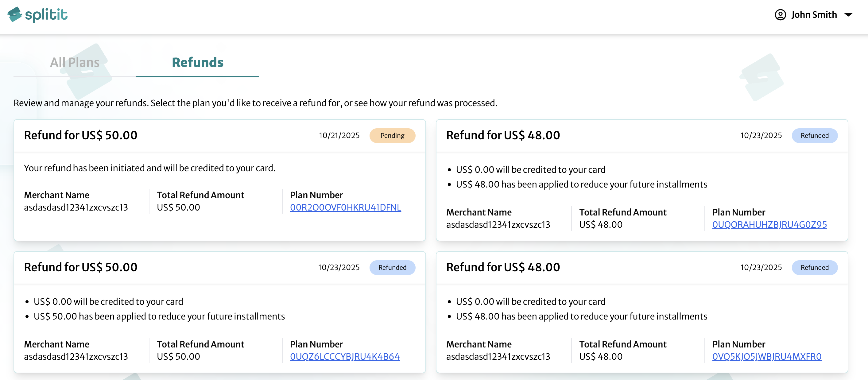Select the pending refund card dated 10/21/2025
This screenshot has height=380, width=868.
coord(219,179)
